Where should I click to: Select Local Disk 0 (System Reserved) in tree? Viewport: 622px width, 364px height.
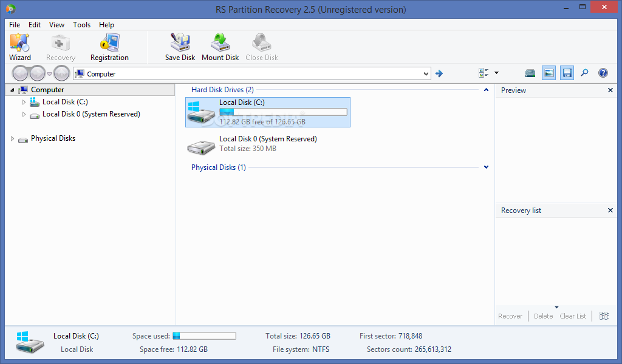[91, 114]
